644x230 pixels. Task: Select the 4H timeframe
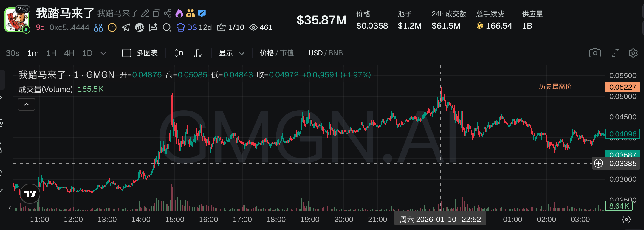pyautogui.click(x=69, y=53)
